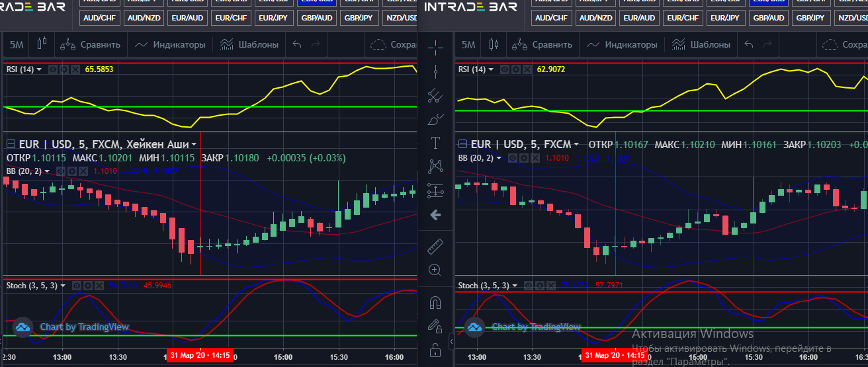The image size is (868, 367).
Task: Select the ruler measure tool
Action: [x=435, y=246]
